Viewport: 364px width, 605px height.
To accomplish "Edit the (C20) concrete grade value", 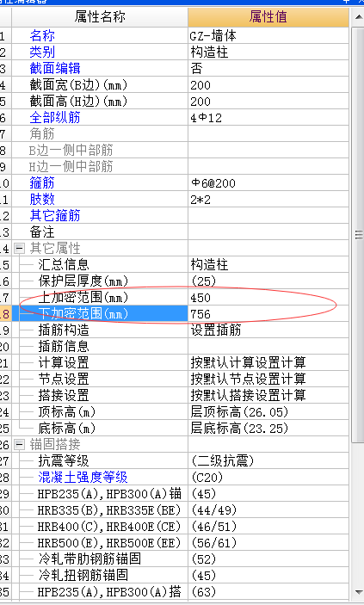I will pyautogui.click(x=268, y=478).
